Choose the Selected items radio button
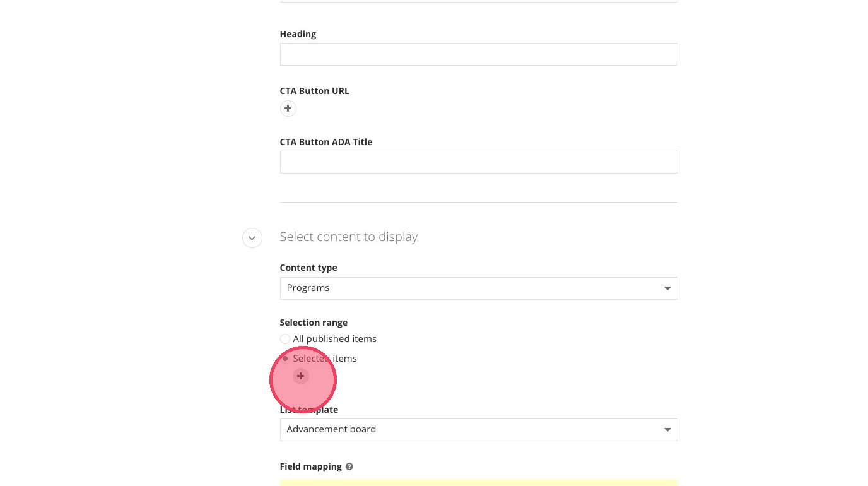This screenshot has width=868, height=486. (x=285, y=359)
